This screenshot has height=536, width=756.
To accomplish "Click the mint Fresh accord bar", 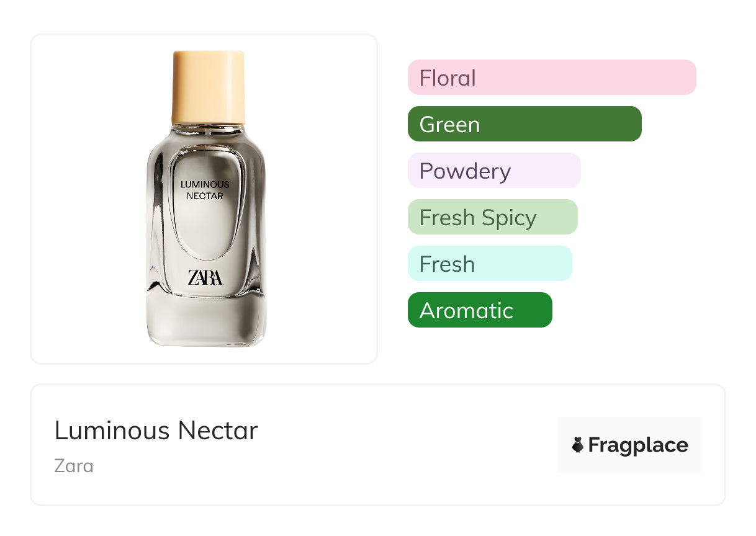I will click(489, 264).
